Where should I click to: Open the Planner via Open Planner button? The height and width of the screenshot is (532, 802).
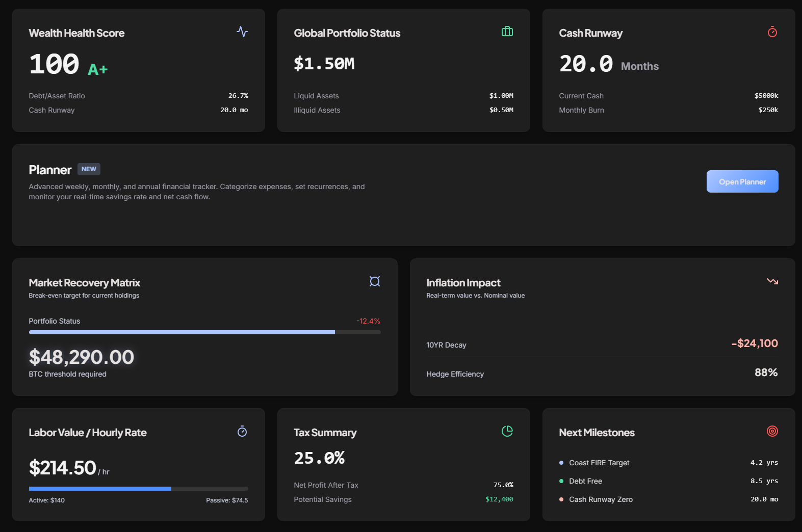tap(742, 181)
